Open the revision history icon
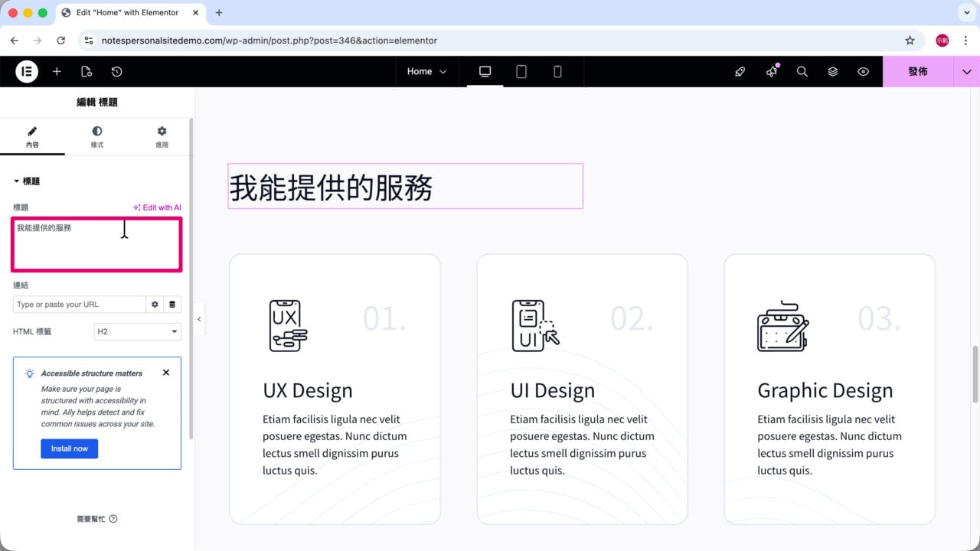Image resolution: width=980 pixels, height=551 pixels. point(116,71)
